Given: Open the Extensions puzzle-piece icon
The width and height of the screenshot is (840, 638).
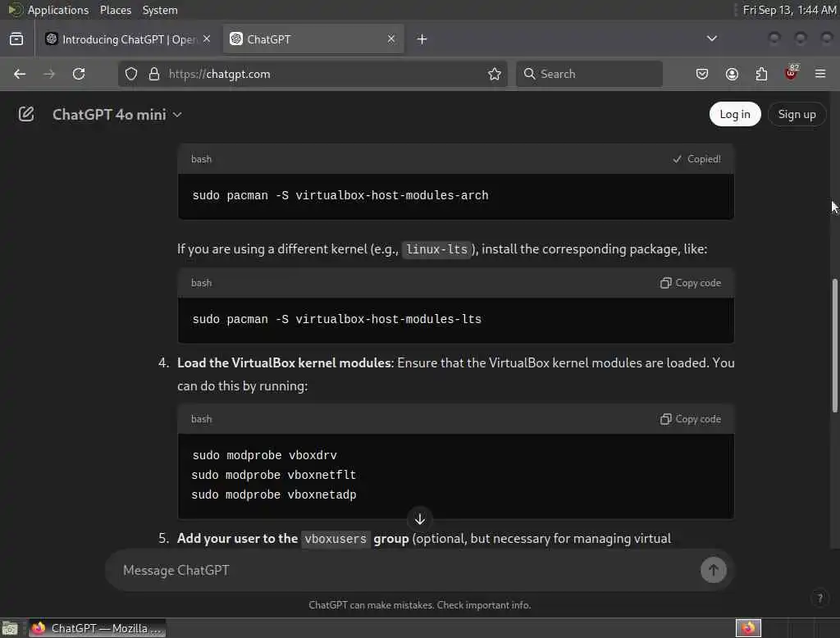Looking at the screenshot, I should tap(761, 74).
